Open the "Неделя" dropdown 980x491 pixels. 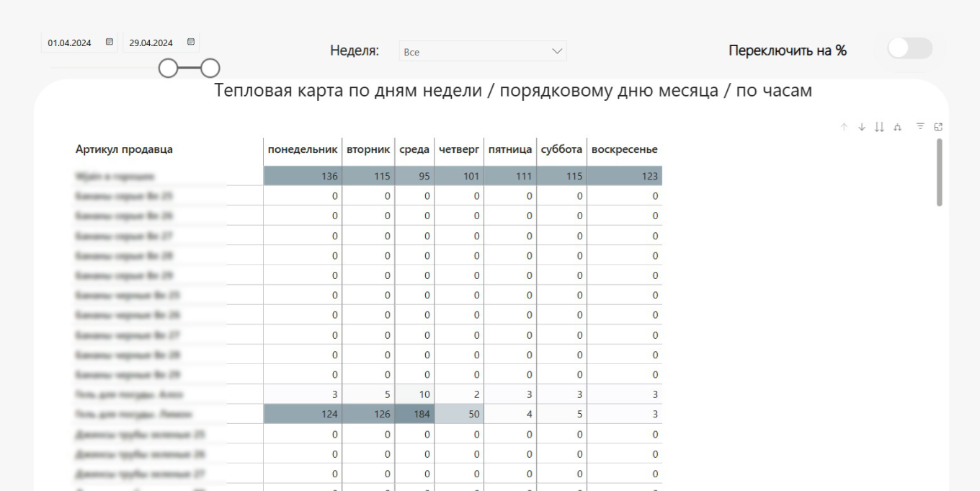pyautogui.click(x=483, y=50)
